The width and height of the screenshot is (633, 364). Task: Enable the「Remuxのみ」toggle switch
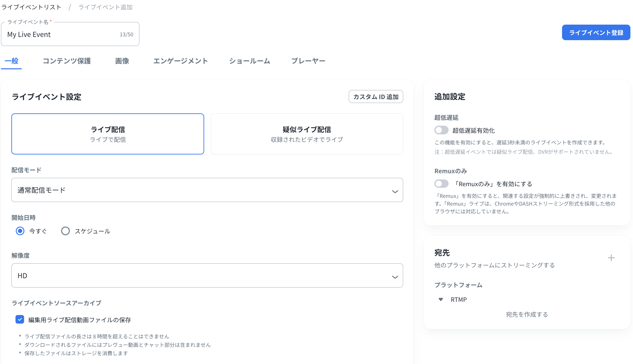point(441,184)
